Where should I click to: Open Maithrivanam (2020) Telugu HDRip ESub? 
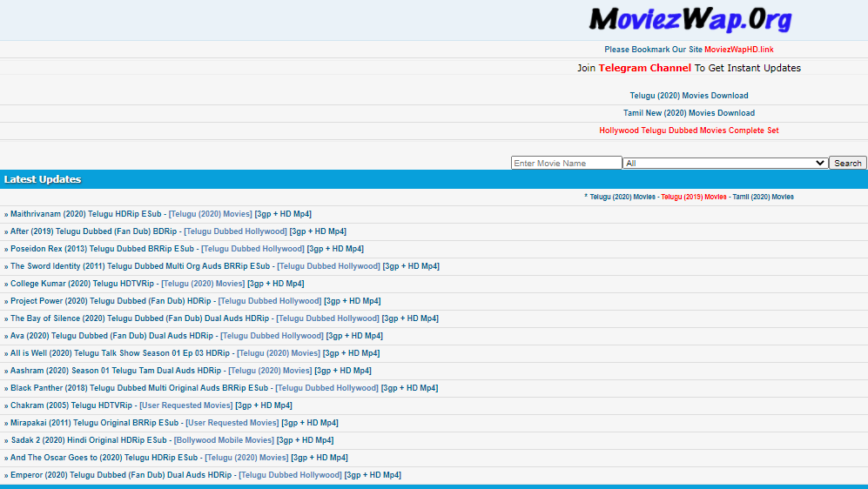[86, 214]
